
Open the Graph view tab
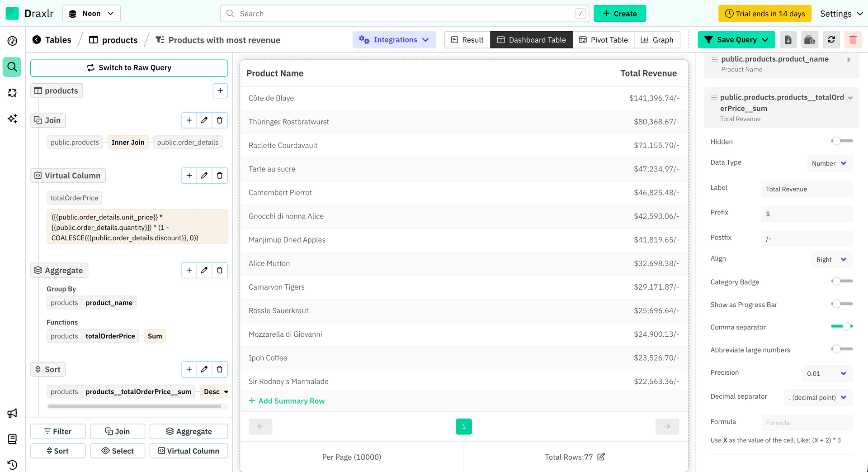(657, 40)
